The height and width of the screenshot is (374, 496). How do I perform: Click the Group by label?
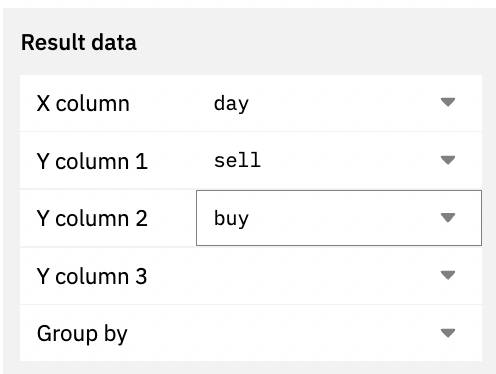[x=82, y=334]
